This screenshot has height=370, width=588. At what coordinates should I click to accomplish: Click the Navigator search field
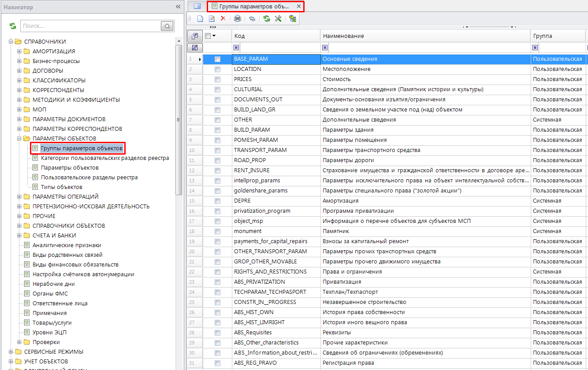tap(91, 26)
